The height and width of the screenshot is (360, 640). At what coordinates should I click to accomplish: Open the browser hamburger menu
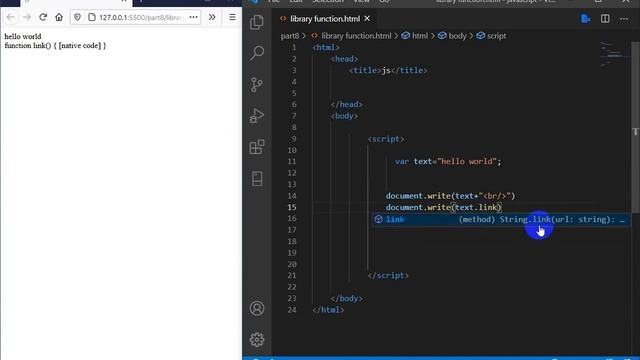coord(232,17)
